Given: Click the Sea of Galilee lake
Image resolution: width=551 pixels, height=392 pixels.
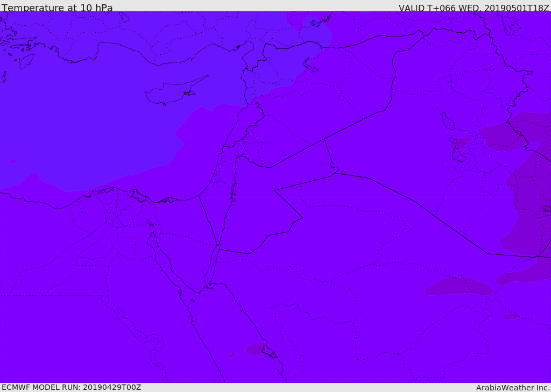Looking at the screenshot, I should click(x=237, y=154).
